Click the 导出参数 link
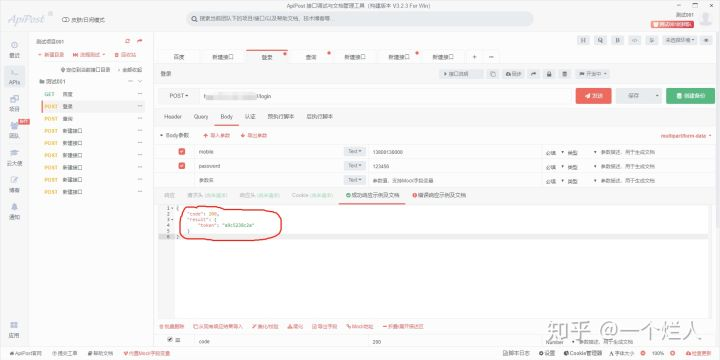720x360 pixels. click(254, 136)
